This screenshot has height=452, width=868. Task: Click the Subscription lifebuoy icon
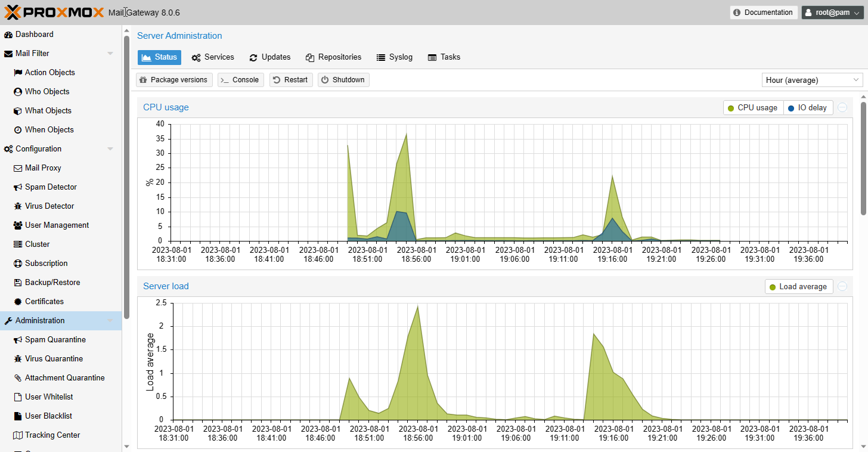coord(18,264)
